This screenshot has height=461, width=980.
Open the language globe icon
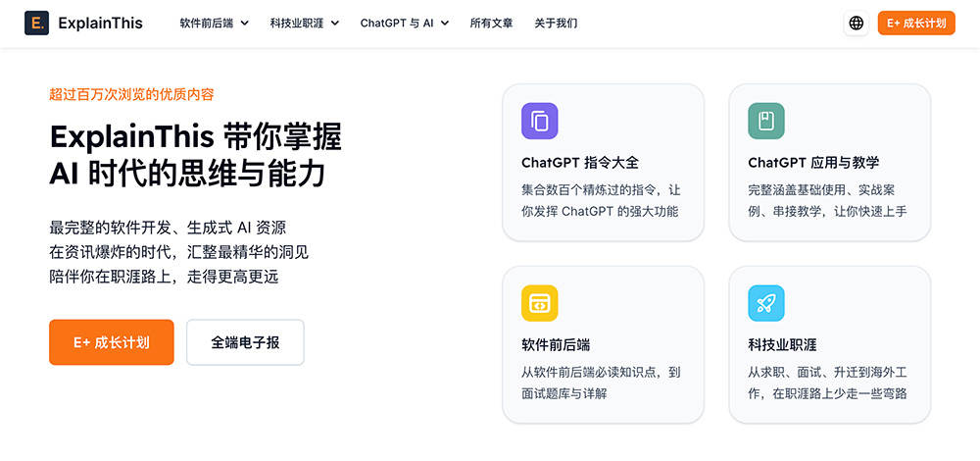(857, 24)
